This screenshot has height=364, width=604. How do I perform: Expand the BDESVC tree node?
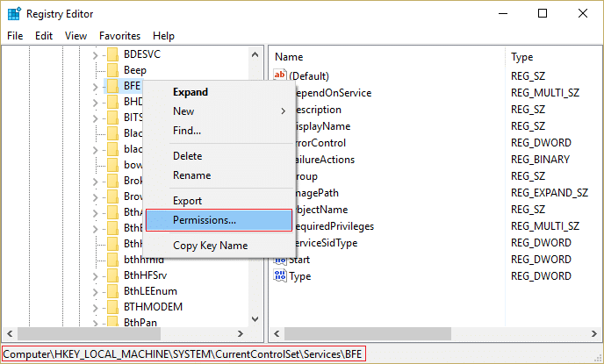click(95, 54)
